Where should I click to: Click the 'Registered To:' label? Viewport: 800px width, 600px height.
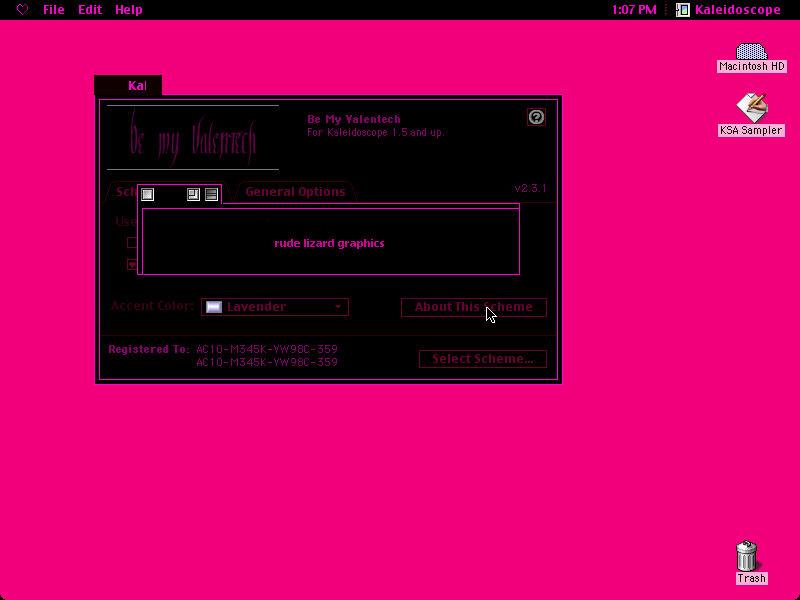(149, 349)
